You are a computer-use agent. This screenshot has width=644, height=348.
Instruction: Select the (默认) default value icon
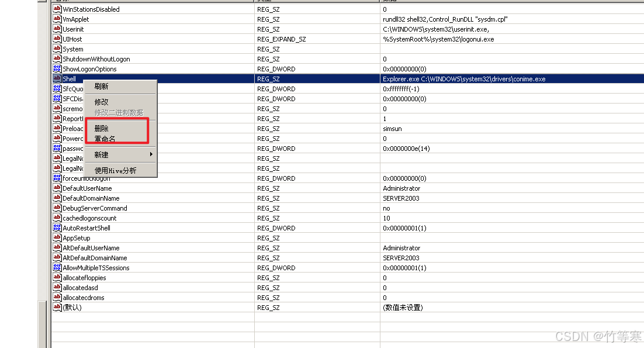(x=57, y=308)
